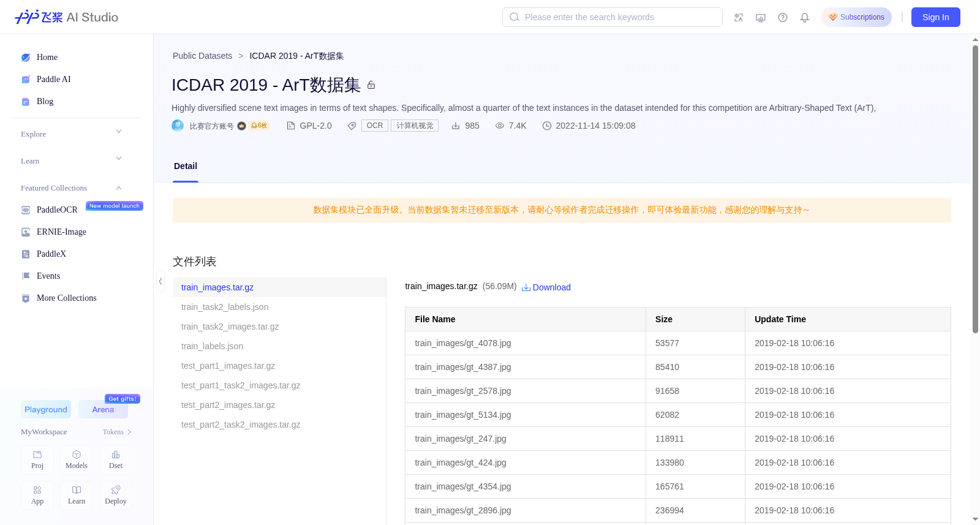Download train_images.tar.gz via Download link
Viewport: 980px width, 525px height.
click(546, 287)
